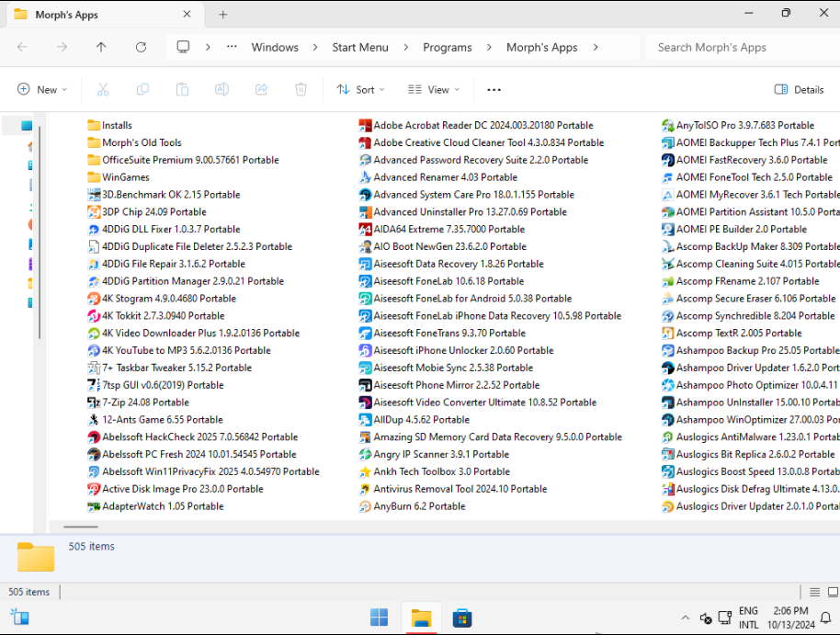Select Morph's Old Tools folder
The height and width of the screenshot is (635, 840).
coord(134,142)
